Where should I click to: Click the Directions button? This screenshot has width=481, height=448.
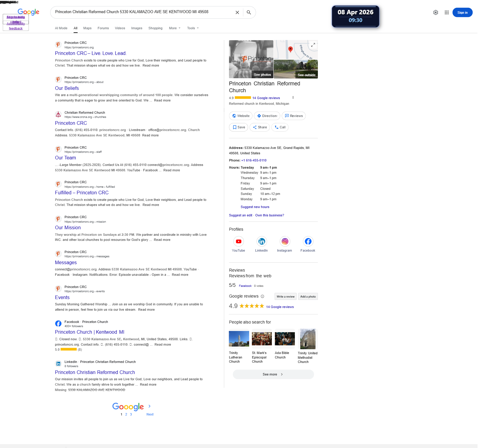pos(267,116)
